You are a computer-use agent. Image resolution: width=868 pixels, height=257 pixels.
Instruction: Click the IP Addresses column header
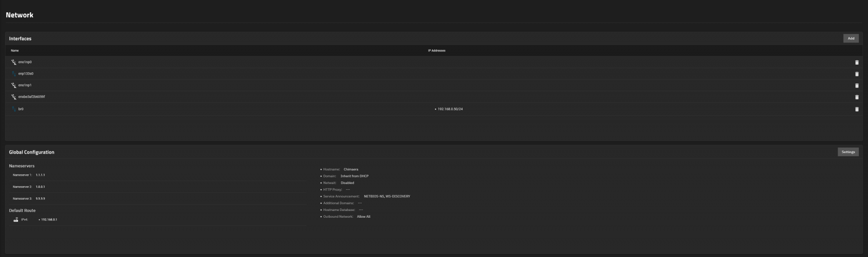(437, 51)
